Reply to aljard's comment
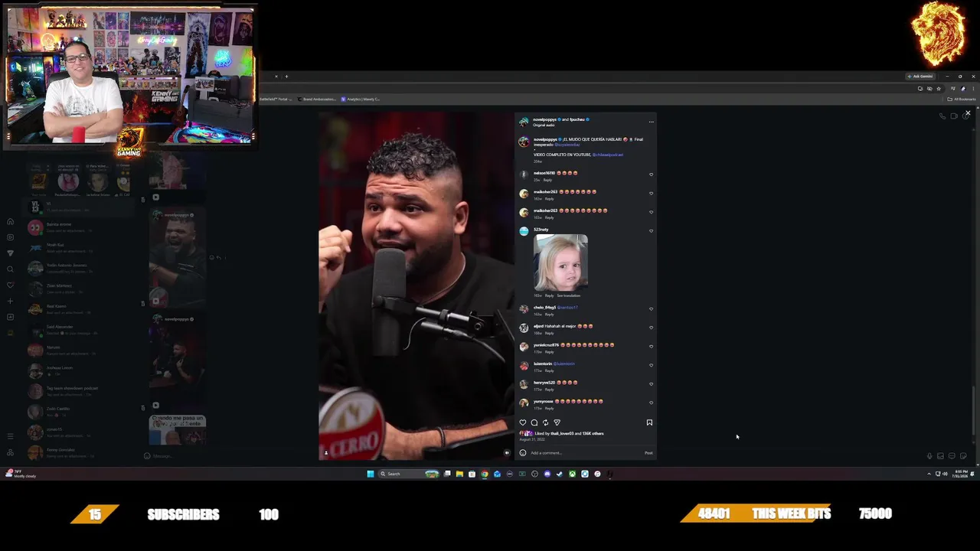The image size is (980, 551). coord(549,333)
